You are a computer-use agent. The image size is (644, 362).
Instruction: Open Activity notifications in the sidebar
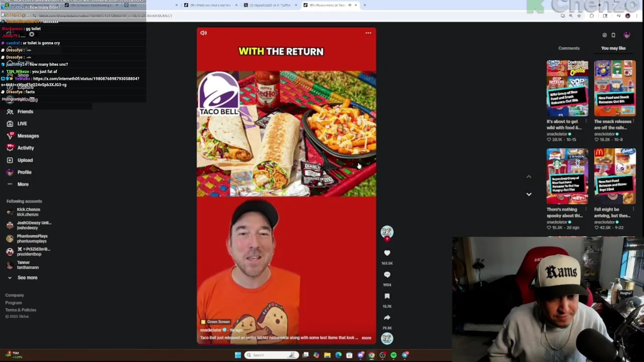pos(20,148)
